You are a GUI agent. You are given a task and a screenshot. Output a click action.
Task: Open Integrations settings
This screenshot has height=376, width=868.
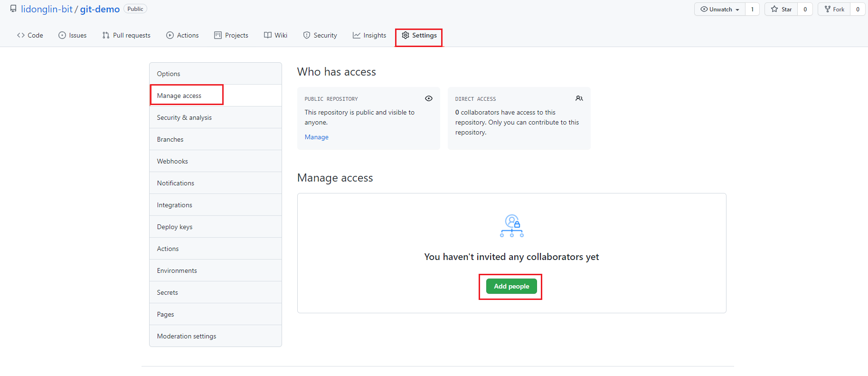point(216,205)
